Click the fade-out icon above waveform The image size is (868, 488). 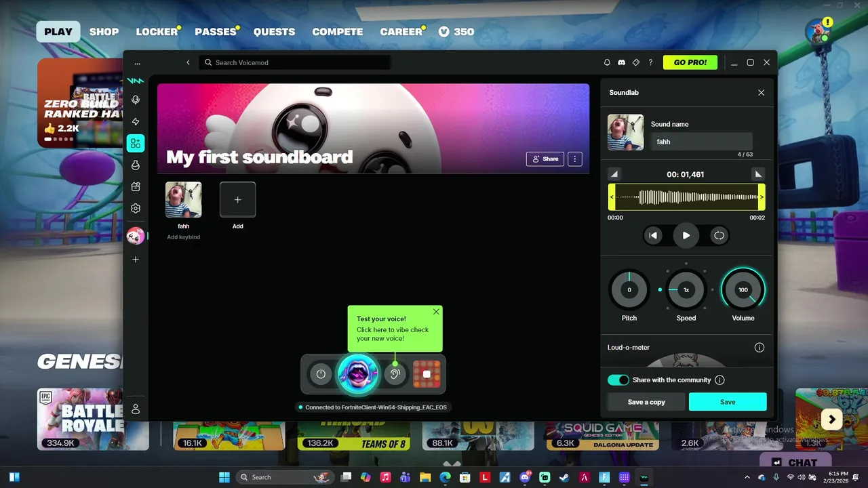[x=758, y=174]
